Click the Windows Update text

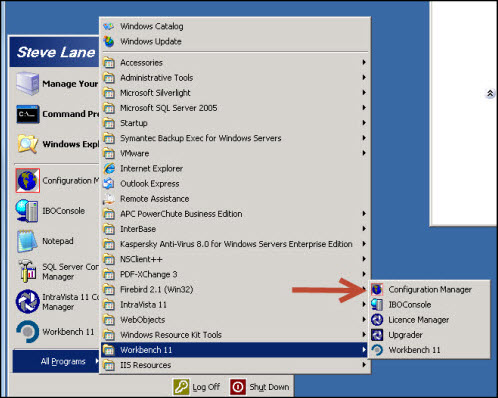[x=151, y=41]
